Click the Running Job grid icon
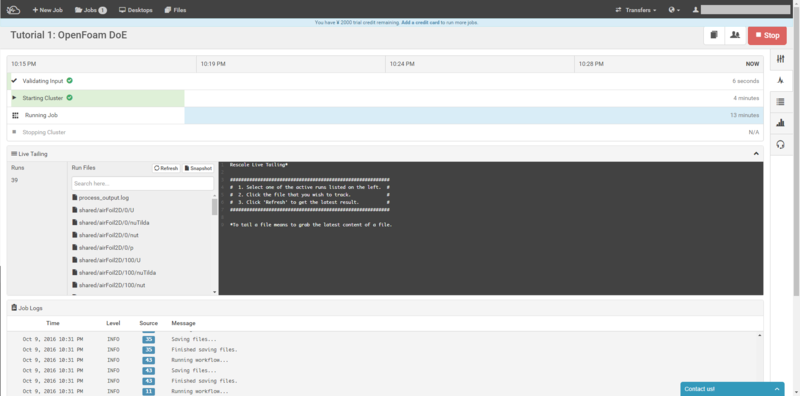The height and width of the screenshot is (396, 800). click(15, 115)
